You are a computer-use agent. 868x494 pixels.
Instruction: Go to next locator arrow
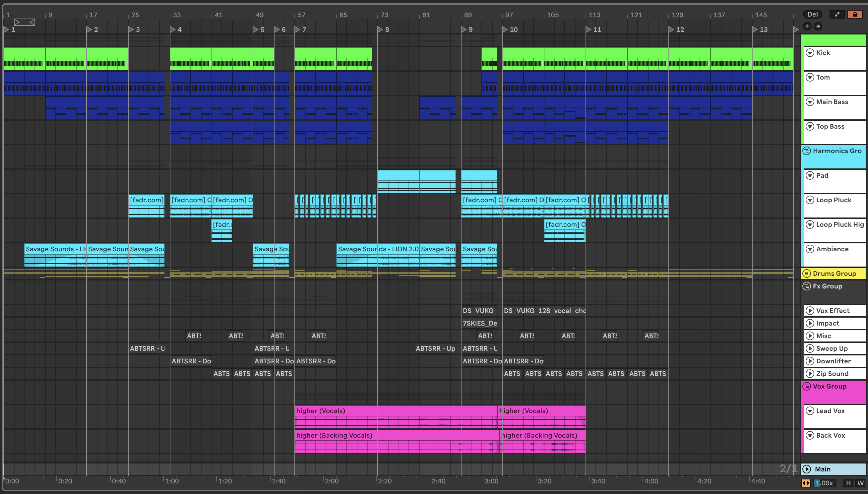818,26
